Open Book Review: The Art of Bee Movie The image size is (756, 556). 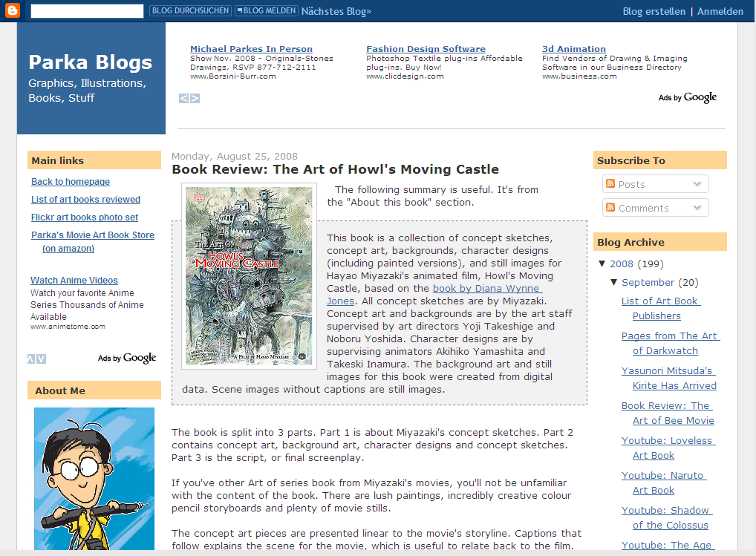pos(668,413)
